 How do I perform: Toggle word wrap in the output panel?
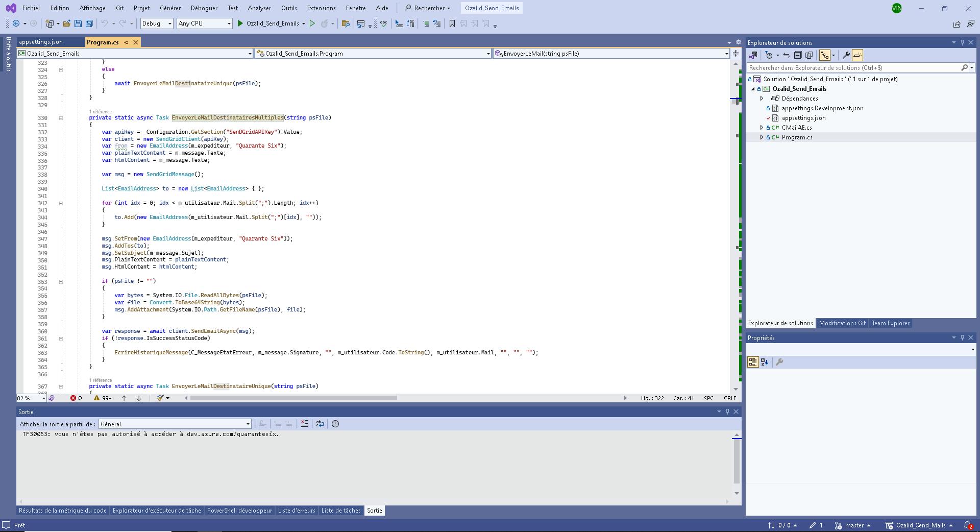tap(320, 424)
